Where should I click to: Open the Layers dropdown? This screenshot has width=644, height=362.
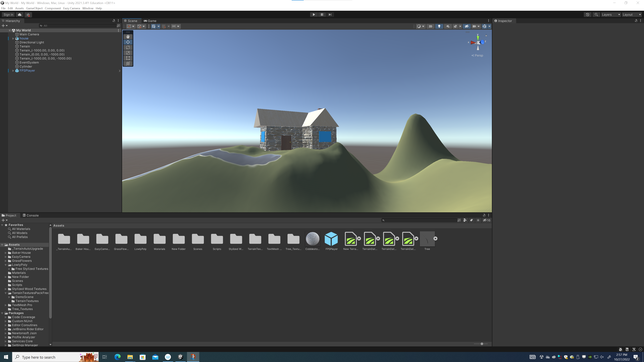(610, 14)
